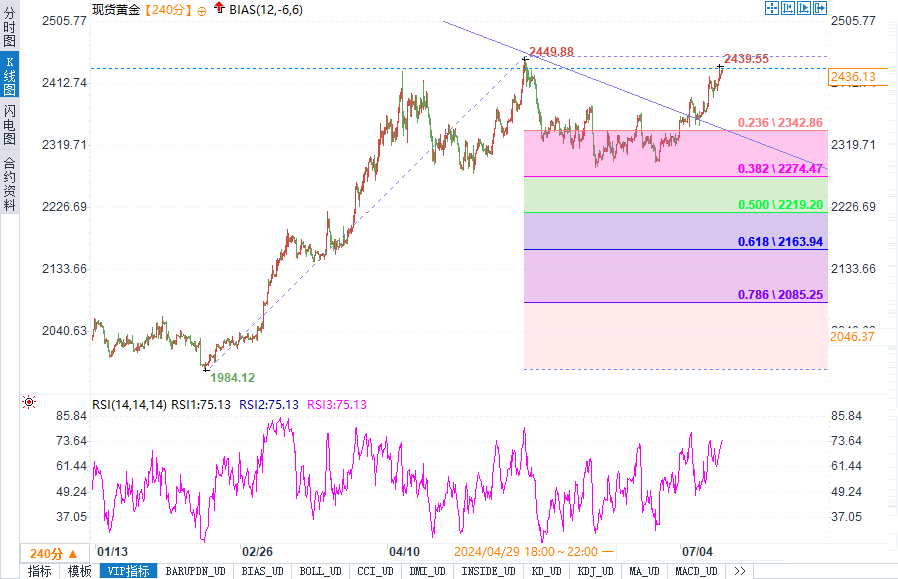The width and height of the screenshot is (898, 579).
Task: Select the K线图 side tab
Action: click(10, 75)
